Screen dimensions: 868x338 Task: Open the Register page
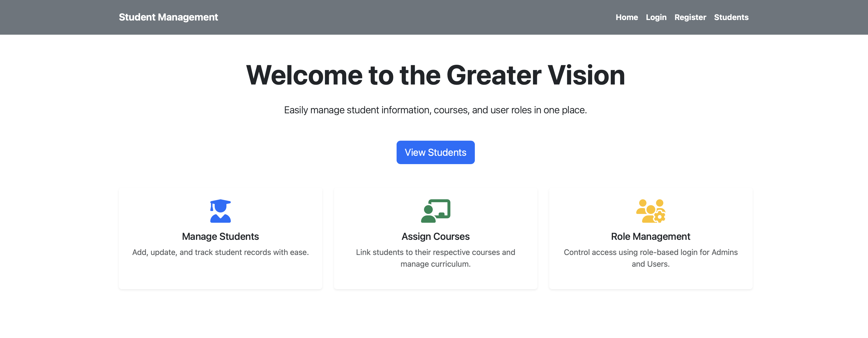pyautogui.click(x=690, y=17)
